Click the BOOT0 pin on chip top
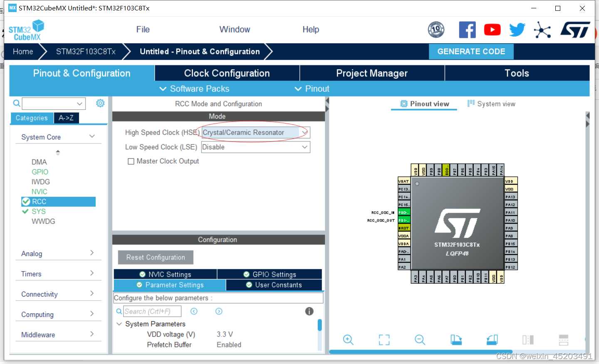 point(446,170)
